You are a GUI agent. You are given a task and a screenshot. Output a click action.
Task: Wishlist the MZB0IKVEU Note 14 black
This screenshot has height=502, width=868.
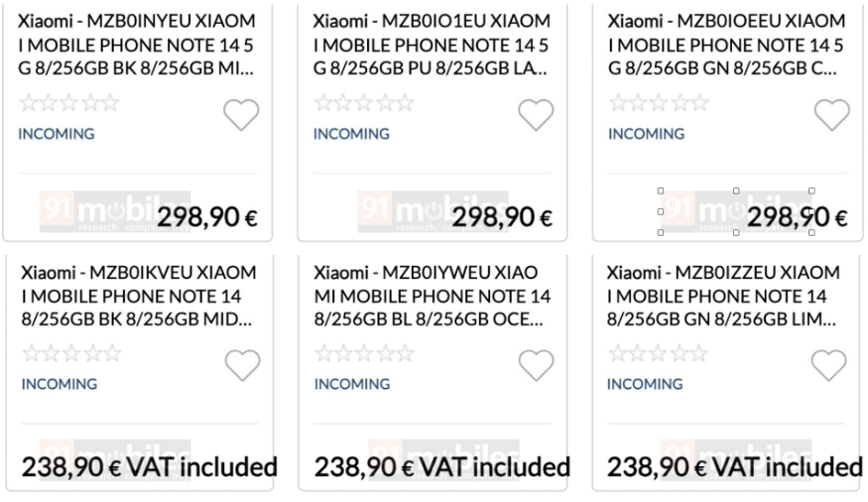[x=242, y=366]
